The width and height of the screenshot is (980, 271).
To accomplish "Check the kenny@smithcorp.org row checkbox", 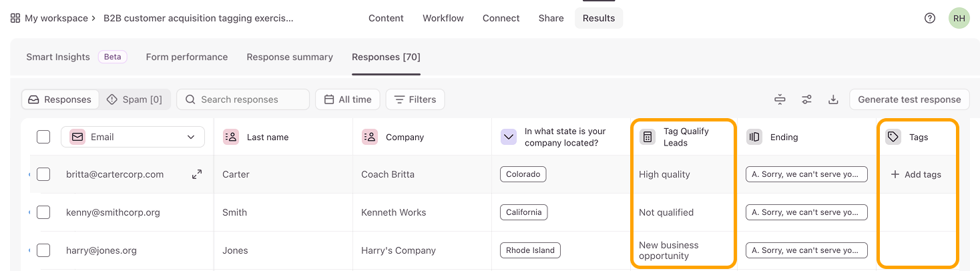I will point(43,212).
